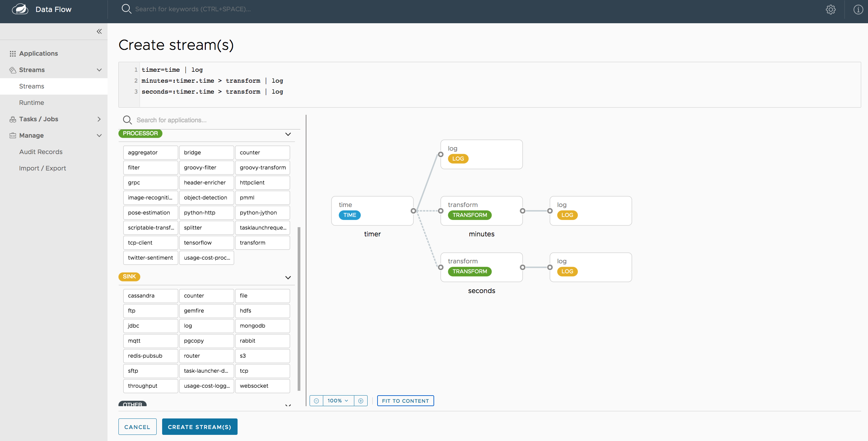Image resolution: width=868 pixels, height=441 pixels.
Task: Click the TRANSFORM icon on minutes stream
Action: (470, 214)
